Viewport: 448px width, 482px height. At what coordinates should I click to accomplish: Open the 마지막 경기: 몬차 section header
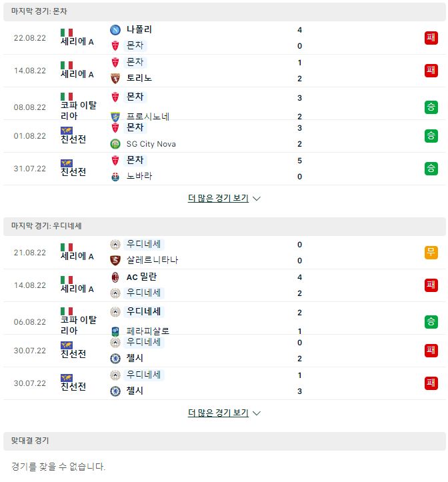tap(225, 12)
